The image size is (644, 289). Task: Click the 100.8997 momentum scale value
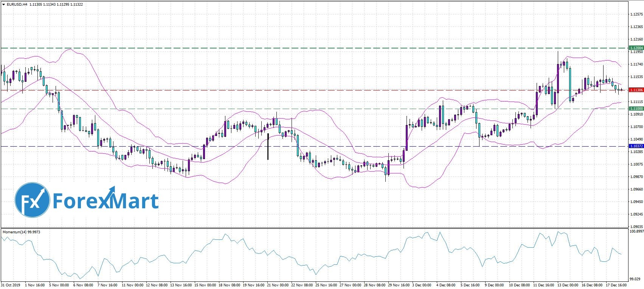tap(636, 231)
